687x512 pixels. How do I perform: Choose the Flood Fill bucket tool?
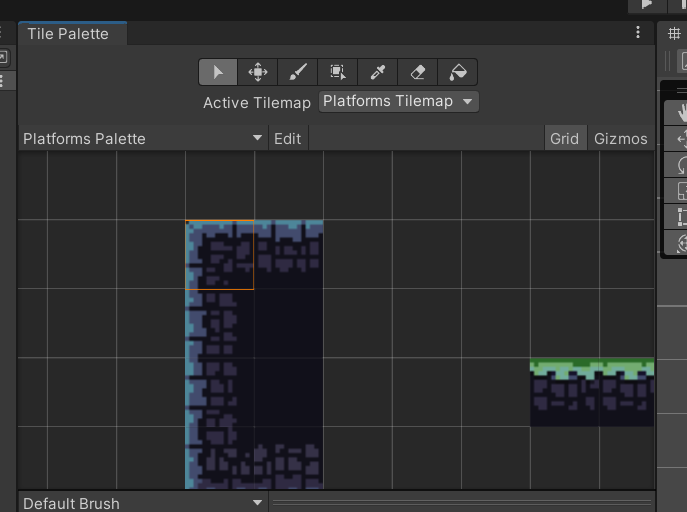(457, 72)
